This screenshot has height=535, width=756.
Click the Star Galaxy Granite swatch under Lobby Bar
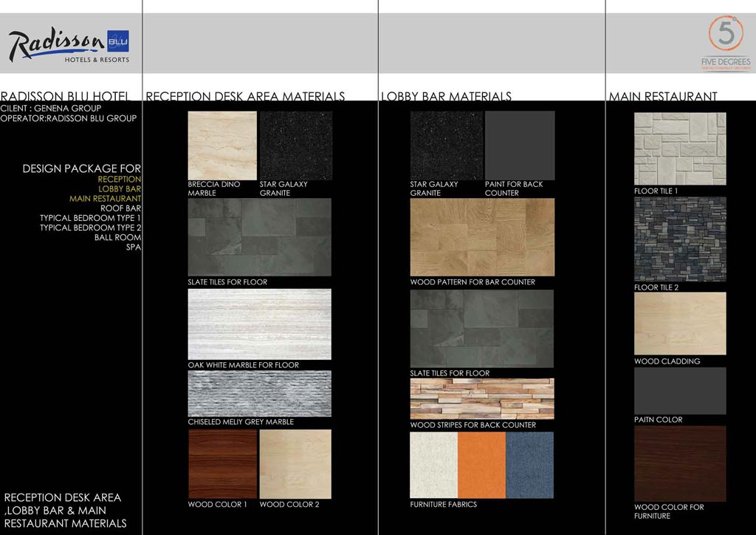coord(447,146)
